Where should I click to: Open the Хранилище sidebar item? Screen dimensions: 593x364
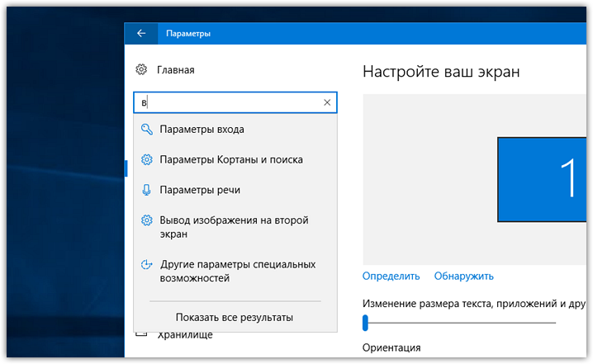pyautogui.click(x=185, y=335)
